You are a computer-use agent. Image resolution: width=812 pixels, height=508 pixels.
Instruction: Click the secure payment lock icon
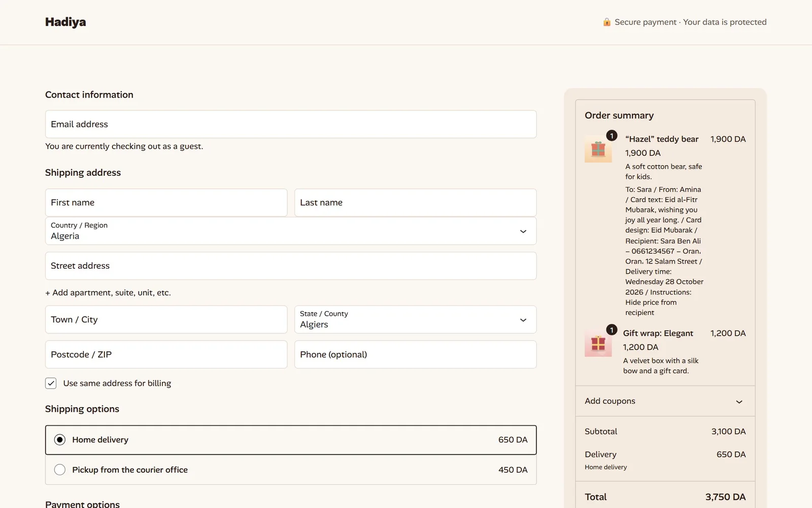[x=606, y=22]
